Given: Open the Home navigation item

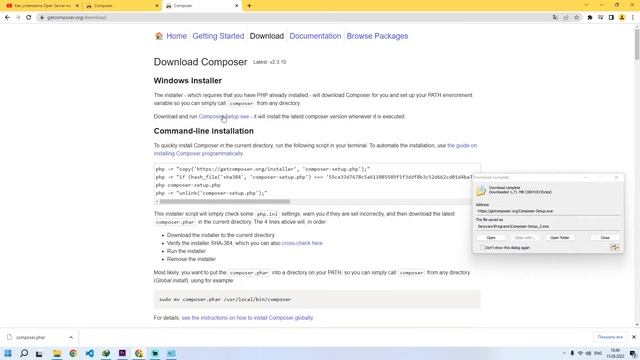Looking at the screenshot, I should click(x=176, y=36).
